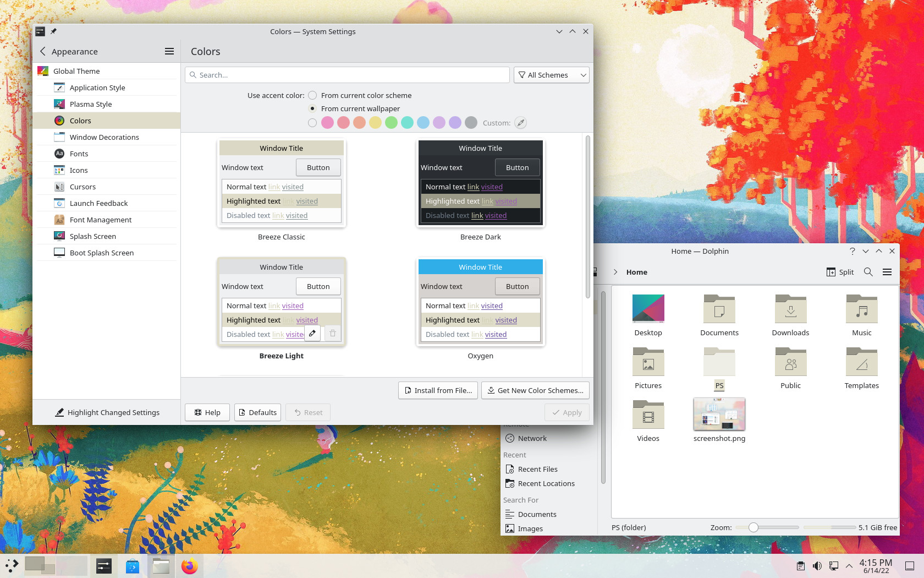Image resolution: width=924 pixels, height=578 pixels.
Task: Click the Help button
Action: coord(207,412)
